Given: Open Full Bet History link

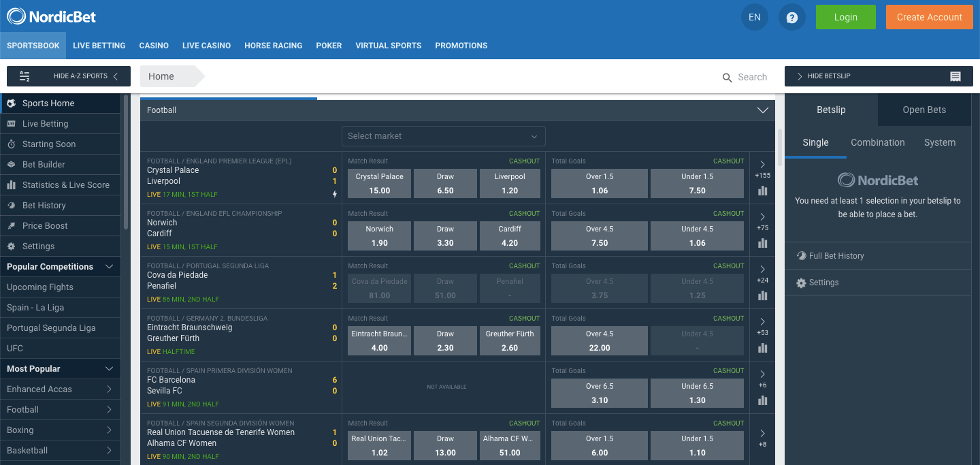Looking at the screenshot, I should tap(836, 256).
